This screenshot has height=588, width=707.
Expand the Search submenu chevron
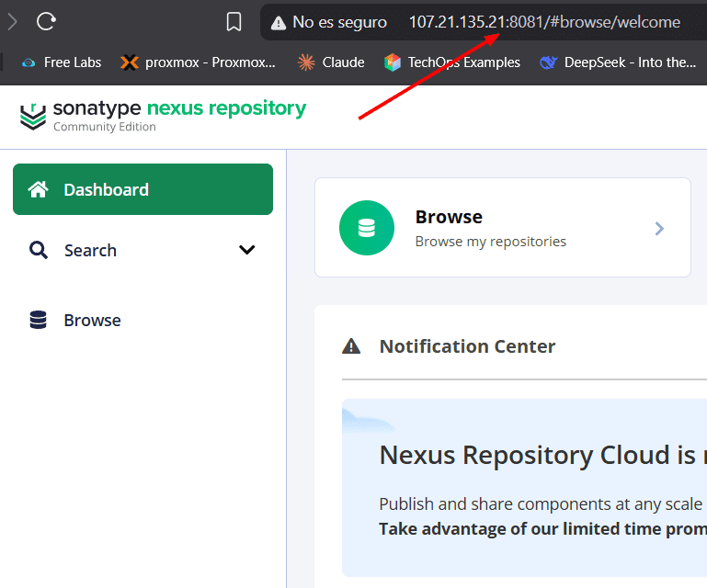(246, 250)
